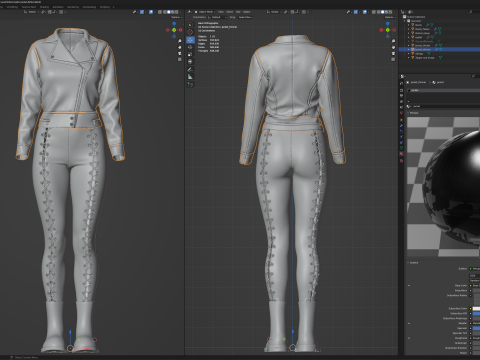The image size is (480, 360).
Task: Open Global orientation dropdown in right viewport
Action: point(274,12)
